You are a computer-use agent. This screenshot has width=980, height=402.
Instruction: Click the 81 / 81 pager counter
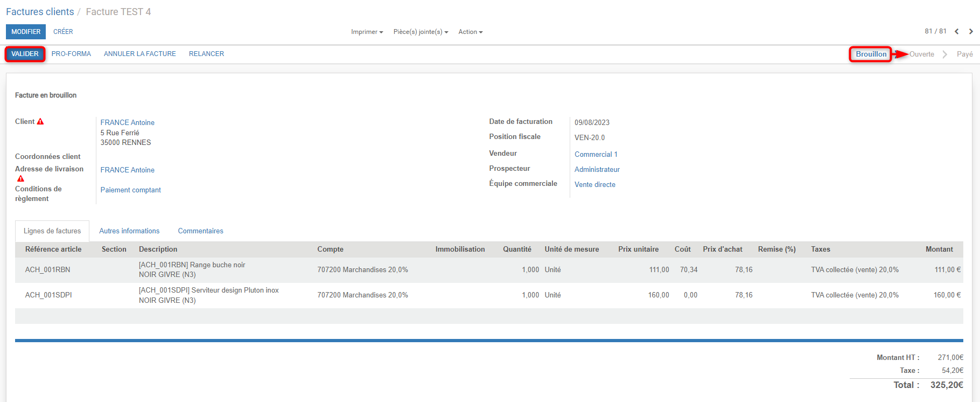point(935,31)
